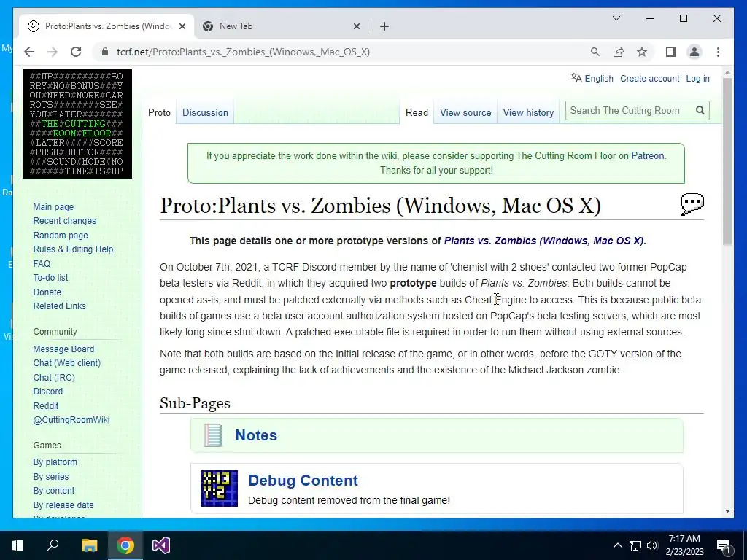Open Chat (Web client) link
Screen dimensions: 747x560
(x=66, y=363)
